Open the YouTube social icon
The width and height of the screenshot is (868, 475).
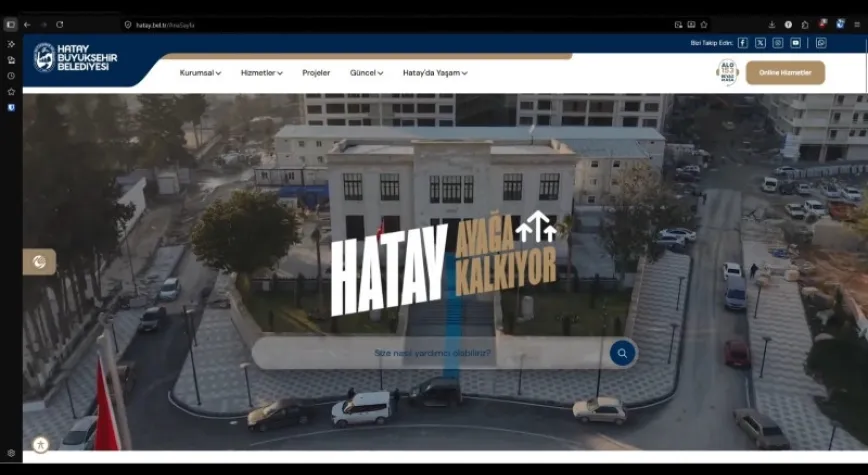click(x=795, y=43)
